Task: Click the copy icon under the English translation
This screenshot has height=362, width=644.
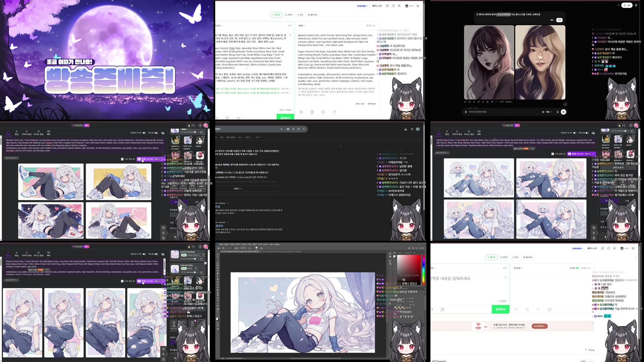Action: [x=312, y=112]
